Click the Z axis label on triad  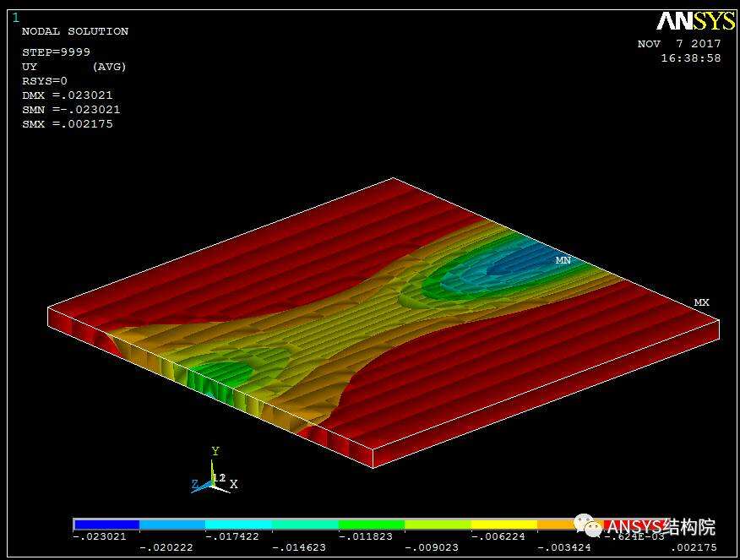pyautogui.click(x=195, y=484)
